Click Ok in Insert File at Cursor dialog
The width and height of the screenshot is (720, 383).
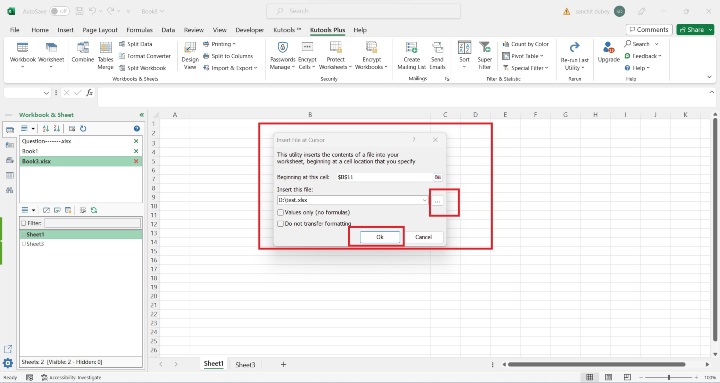380,237
